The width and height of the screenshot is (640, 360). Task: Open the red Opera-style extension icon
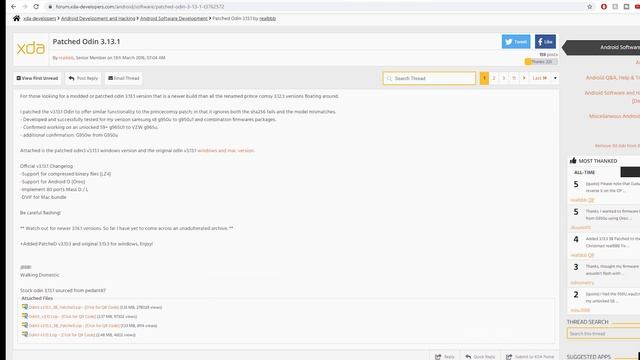(x=604, y=7)
